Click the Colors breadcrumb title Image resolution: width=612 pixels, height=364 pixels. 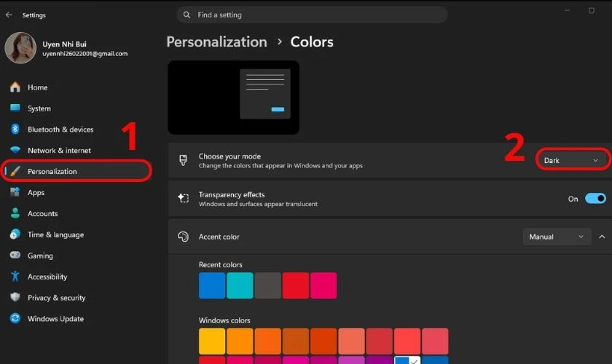tap(312, 41)
